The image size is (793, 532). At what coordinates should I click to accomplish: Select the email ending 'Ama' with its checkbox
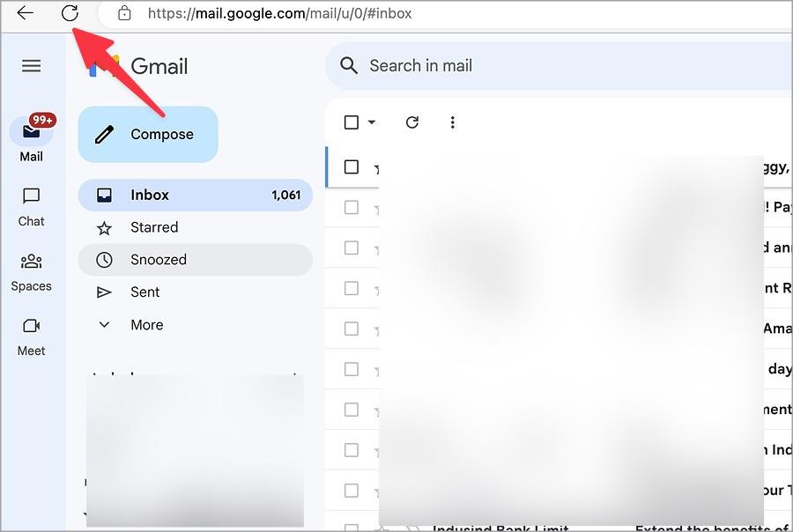click(x=352, y=329)
